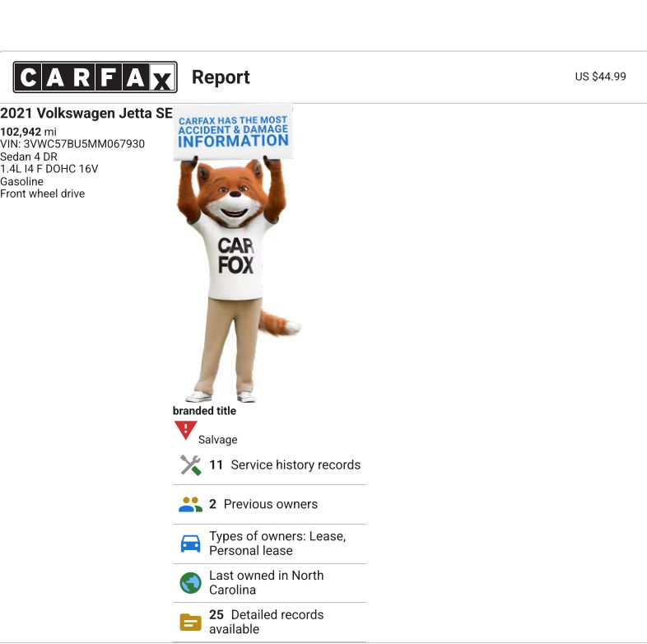This screenshot has height=644, width=647.
Task: Click the previous owners people icon
Action: pos(191,505)
